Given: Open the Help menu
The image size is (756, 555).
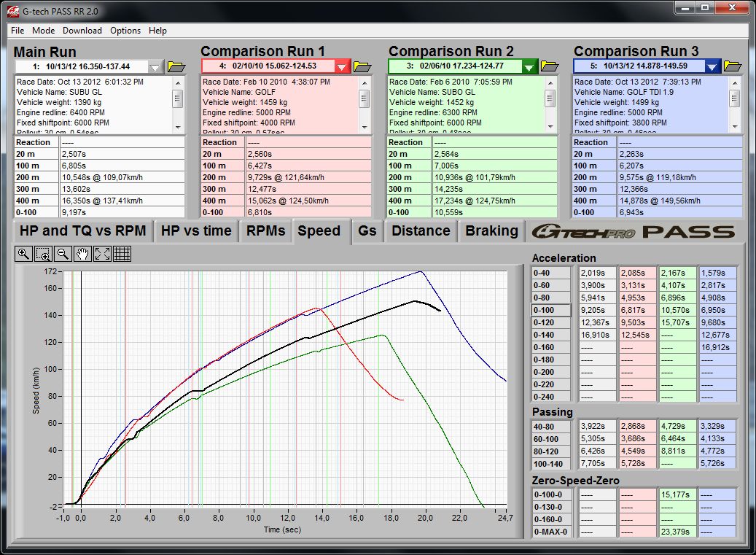Looking at the screenshot, I should [157, 31].
